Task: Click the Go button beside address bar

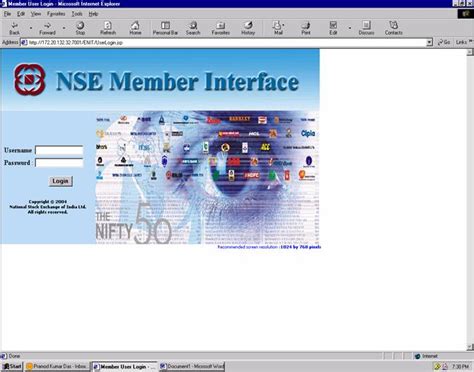Action: click(444, 42)
